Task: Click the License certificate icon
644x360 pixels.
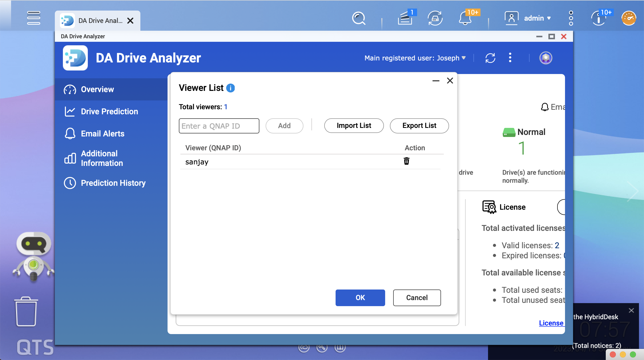Action: (489, 207)
